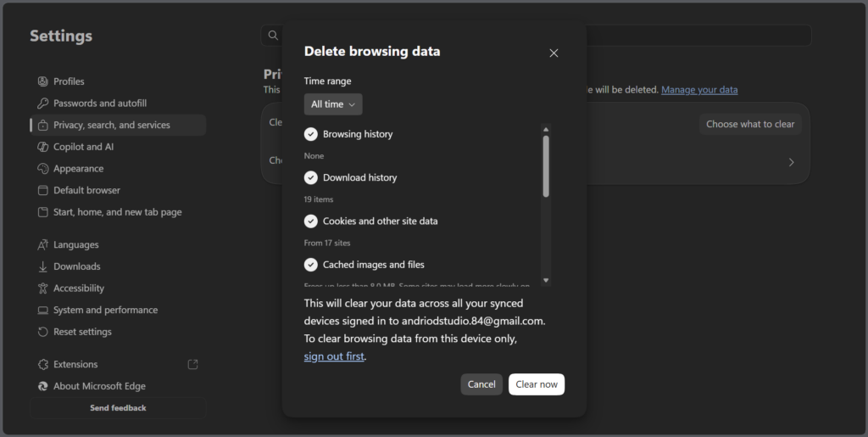Uncheck Cookies and other site data
This screenshot has height=437, width=868.
point(310,221)
